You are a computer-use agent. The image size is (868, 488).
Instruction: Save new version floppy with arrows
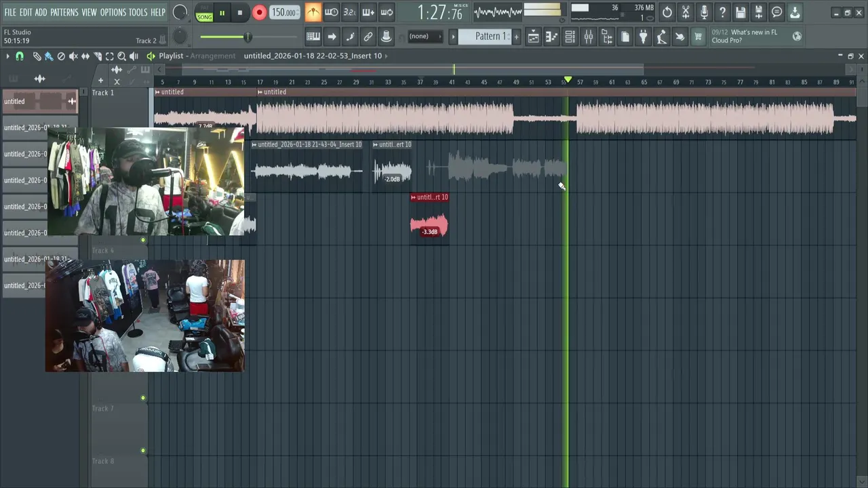[x=759, y=12]
